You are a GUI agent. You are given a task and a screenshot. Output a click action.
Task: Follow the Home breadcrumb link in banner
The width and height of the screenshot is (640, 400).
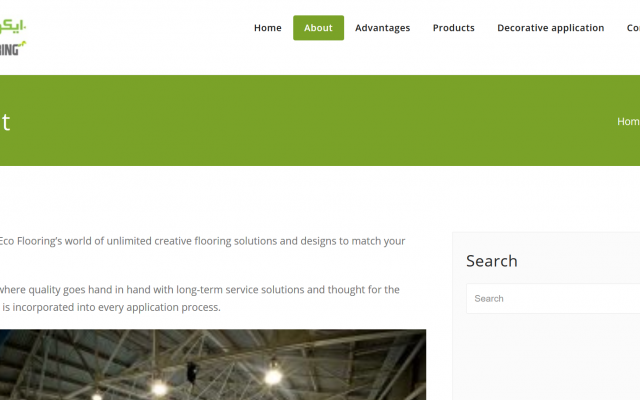tap(629, 121)
